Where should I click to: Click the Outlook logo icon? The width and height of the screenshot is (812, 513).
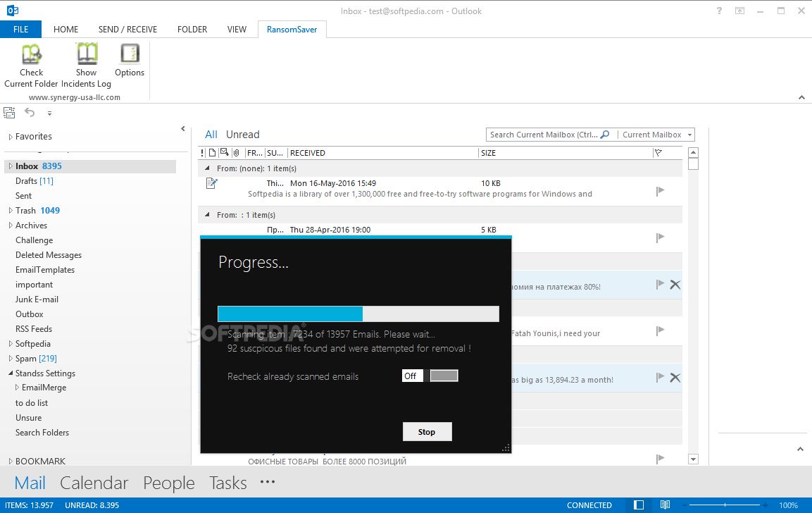[13, 11]
